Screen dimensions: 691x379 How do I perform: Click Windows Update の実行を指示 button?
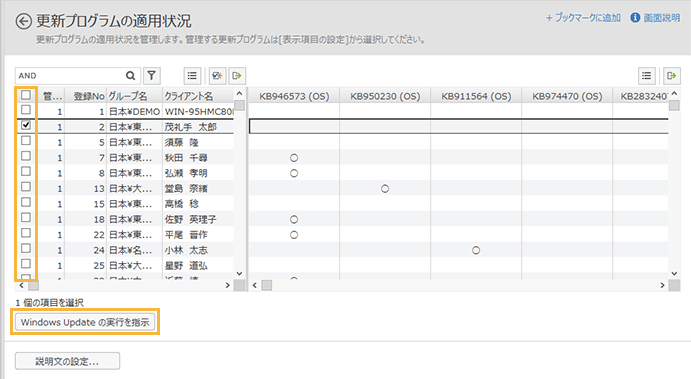tap(85, 322)
